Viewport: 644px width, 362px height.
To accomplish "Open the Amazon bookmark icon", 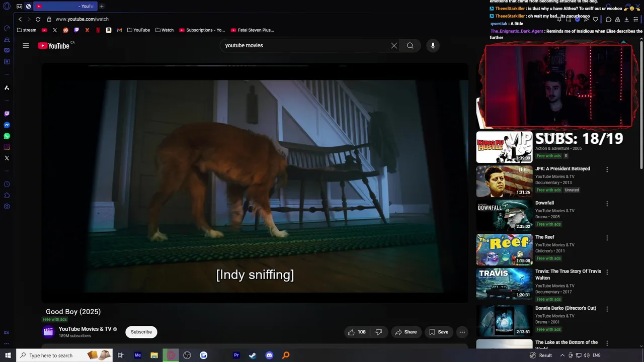I will [x=109, y=30].
